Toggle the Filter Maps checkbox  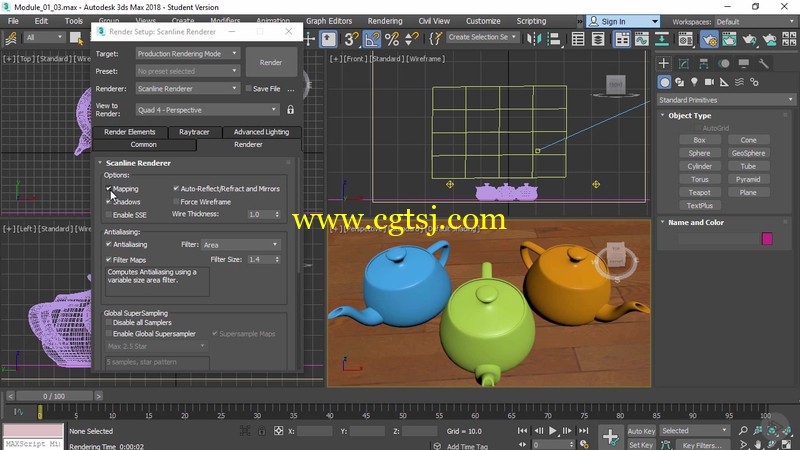tap(109, 260)
